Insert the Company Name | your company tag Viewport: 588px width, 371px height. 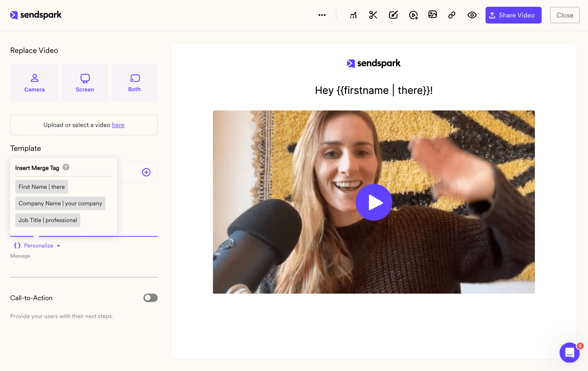tap(60, 203)
